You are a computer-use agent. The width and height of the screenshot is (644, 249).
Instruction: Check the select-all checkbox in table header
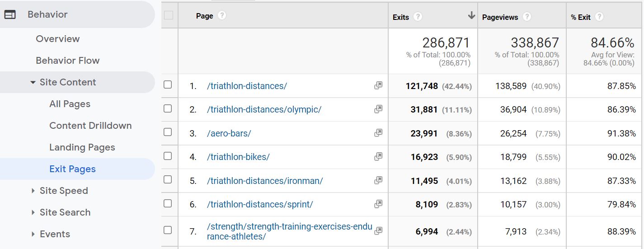169,15
